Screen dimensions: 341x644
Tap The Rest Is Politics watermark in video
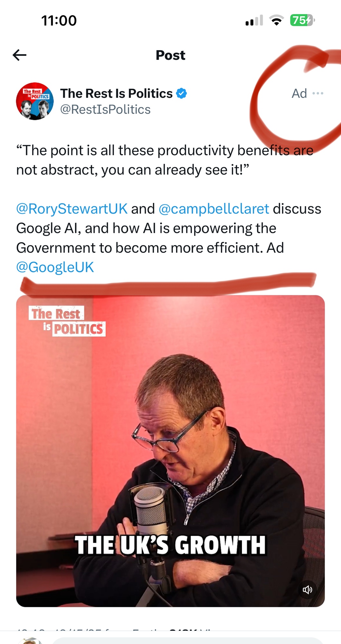(x=67, y=321)
